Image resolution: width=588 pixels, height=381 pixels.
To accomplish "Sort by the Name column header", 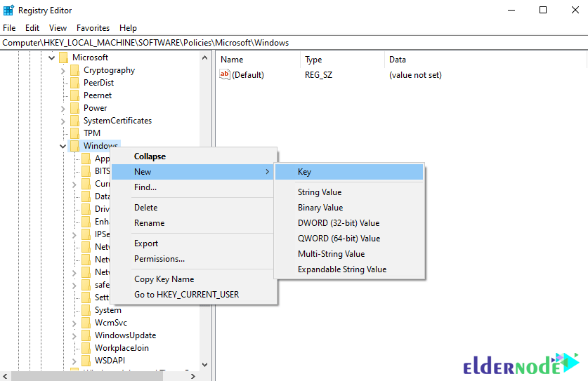I will tap(259, 60).
